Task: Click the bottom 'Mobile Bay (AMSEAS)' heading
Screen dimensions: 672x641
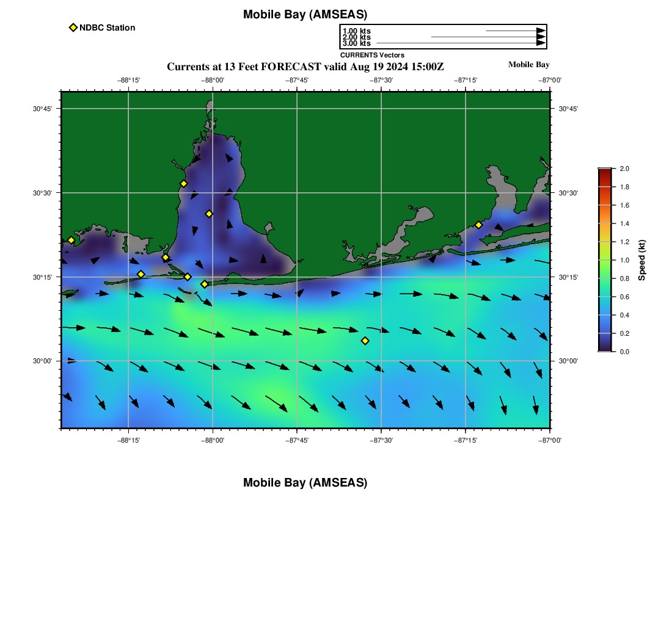Action: pyautogui.click(x=305, y=483)
